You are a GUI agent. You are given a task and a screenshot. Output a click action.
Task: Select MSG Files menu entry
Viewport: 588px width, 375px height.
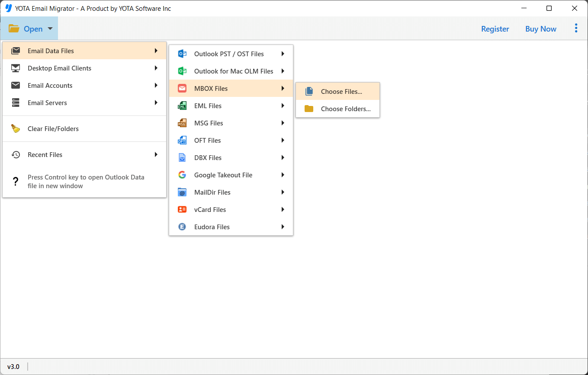click(231, 123)
